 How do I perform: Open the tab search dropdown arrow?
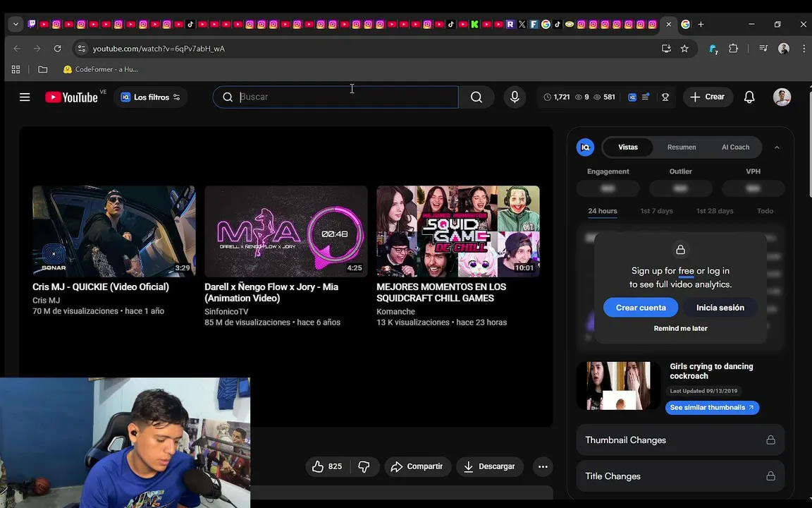coord(16,25)
